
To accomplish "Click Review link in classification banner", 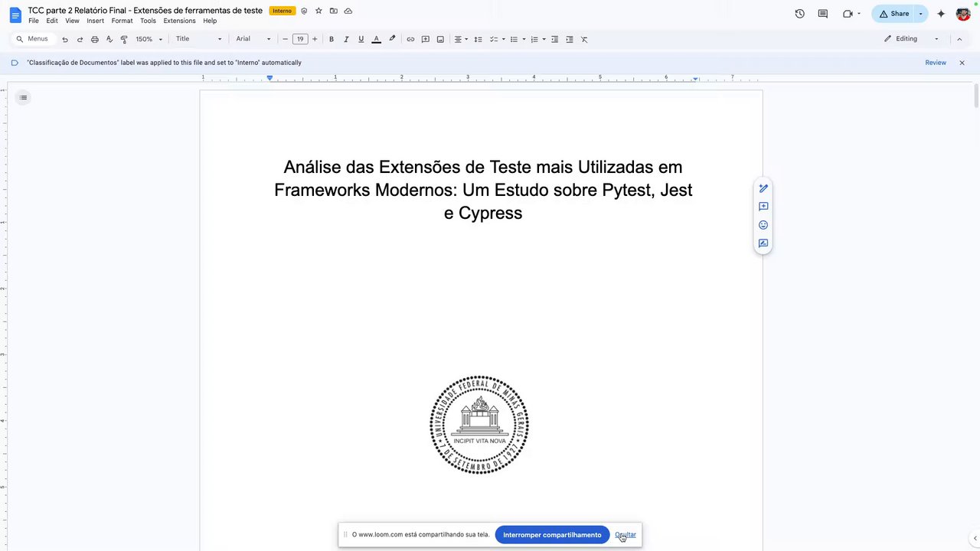I will [x=936, y=63].
